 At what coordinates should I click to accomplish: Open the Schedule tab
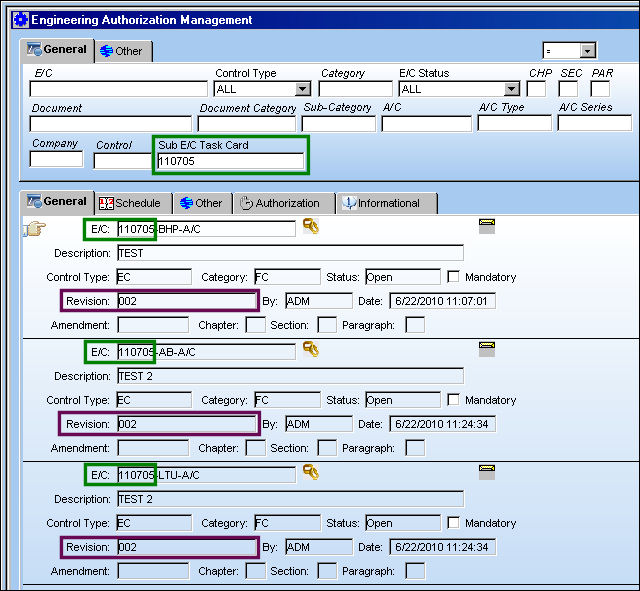[x=133, y=203]
